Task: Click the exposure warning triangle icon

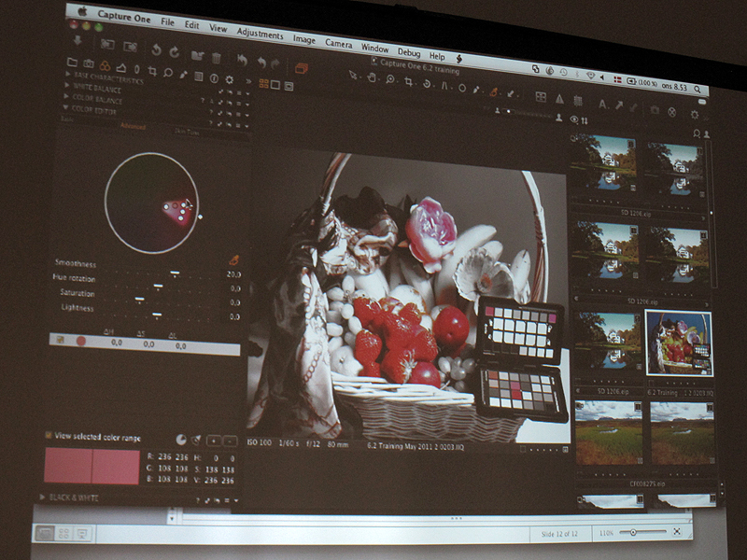Action: point(559,99)
